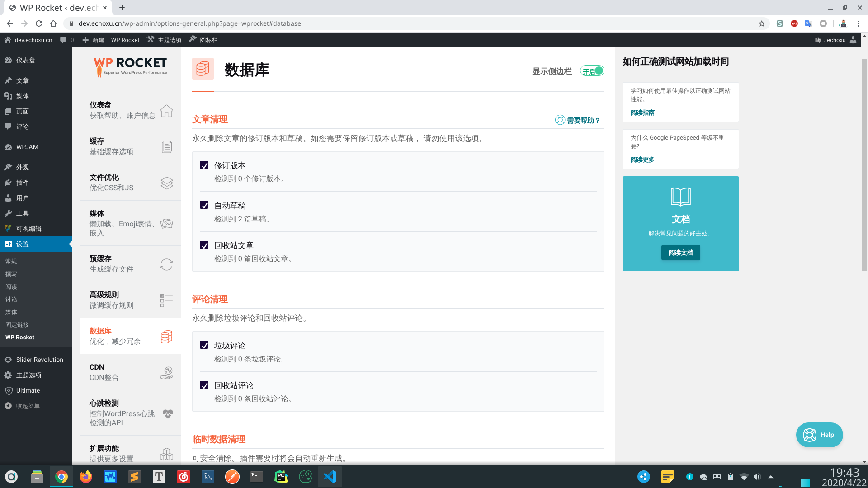Image resolution: width=868 pixels, height=488 pixels.
Task: Click the 阅读指南 link
Action: (x=642, y=113)
